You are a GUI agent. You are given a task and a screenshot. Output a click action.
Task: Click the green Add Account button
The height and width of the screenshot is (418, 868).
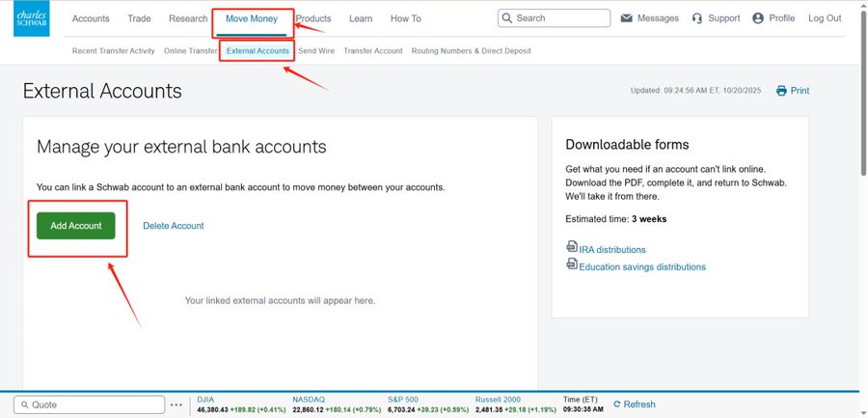tap(76, 226)
